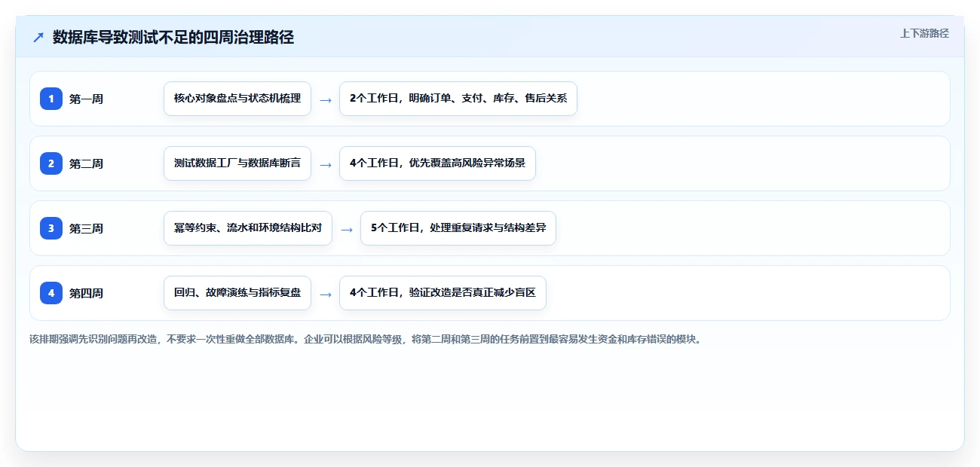This screenshot has width=980, height=467.
Task: Click the step 2 number badge
Action: [x=51, y=163]
